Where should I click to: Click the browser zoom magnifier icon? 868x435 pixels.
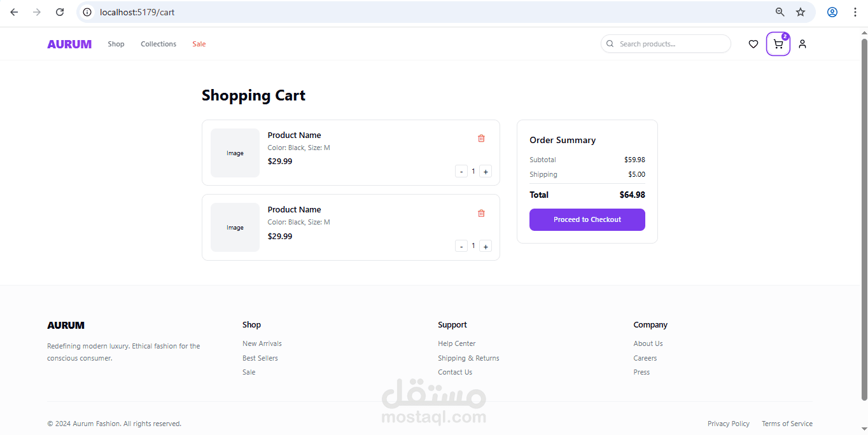tap(780, 12)
